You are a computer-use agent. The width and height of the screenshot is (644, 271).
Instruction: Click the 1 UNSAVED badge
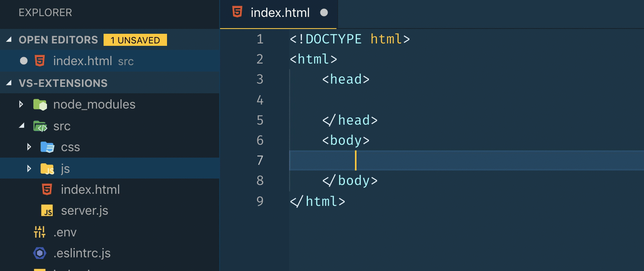[135, 40]
